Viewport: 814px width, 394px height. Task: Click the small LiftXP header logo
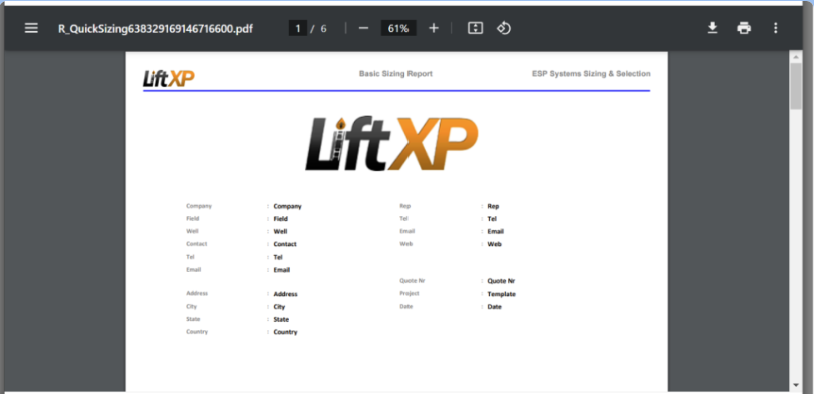[169, 78]
